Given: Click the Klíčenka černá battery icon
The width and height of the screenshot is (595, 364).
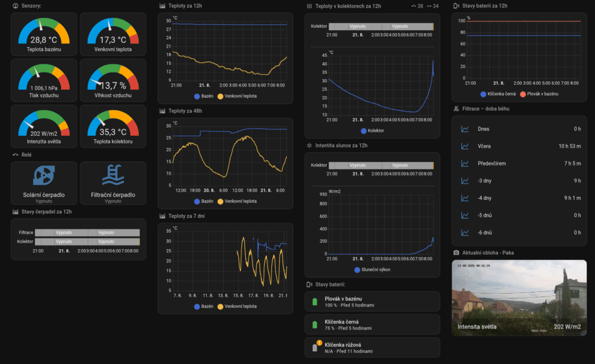Looking at the screenshot, I should click(x=315, y=325).
